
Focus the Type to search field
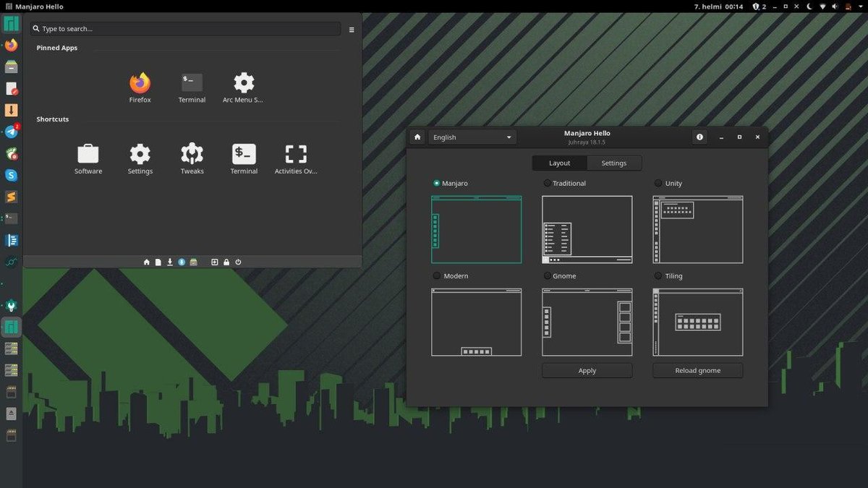[x=185, y=29]
